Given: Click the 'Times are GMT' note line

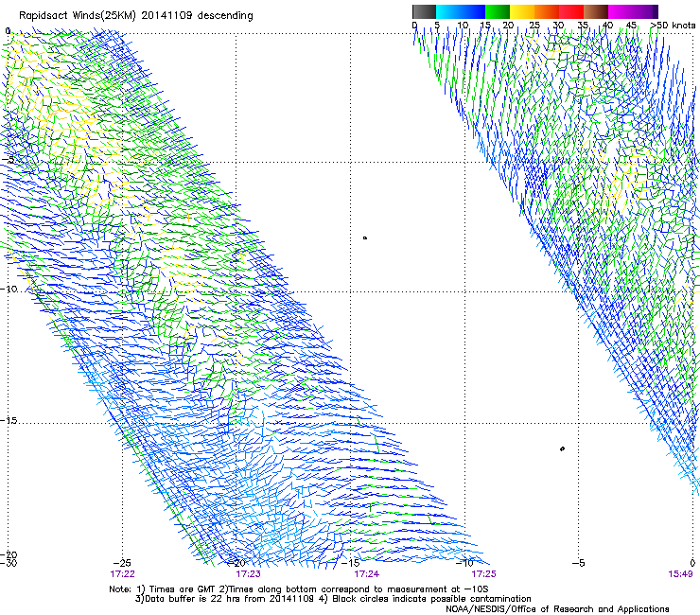Looking at the screenshot, I should [299, 589].
